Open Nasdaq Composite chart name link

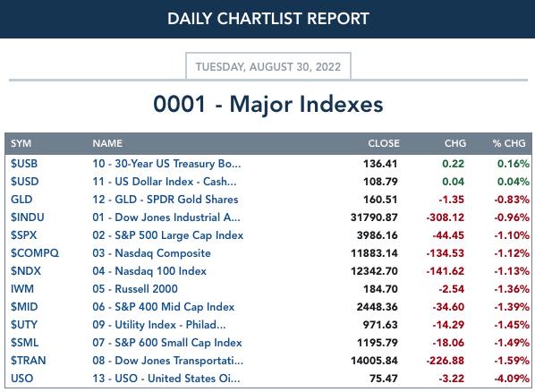151,253
